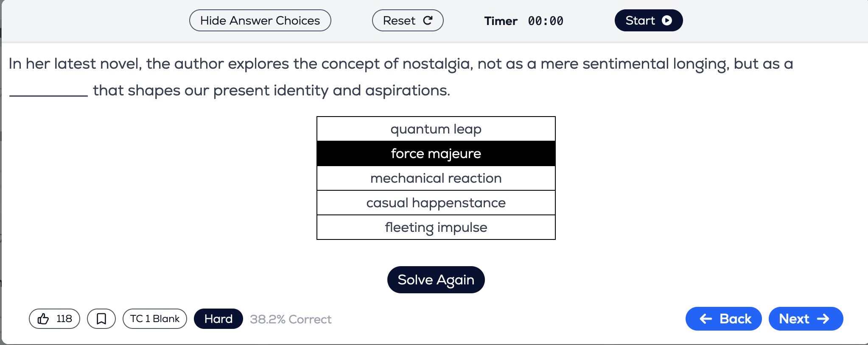The image size is (868, 345).
Task: Click the Hard difficulty badge
Action: (218, 319)
